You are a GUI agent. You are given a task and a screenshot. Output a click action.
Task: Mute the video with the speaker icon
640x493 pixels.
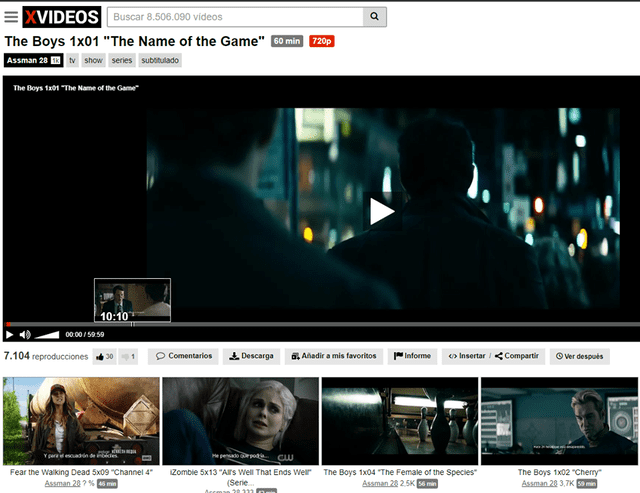tap(25, 334)
